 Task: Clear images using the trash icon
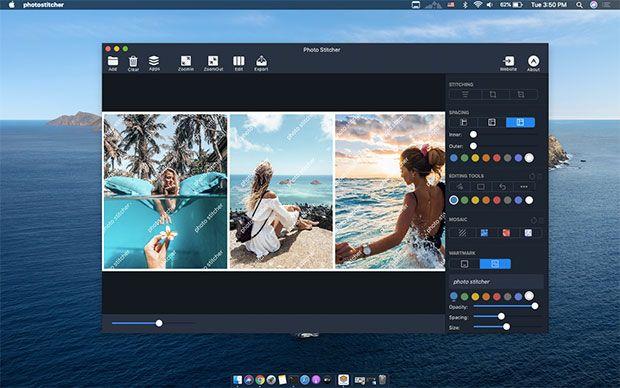133,63
